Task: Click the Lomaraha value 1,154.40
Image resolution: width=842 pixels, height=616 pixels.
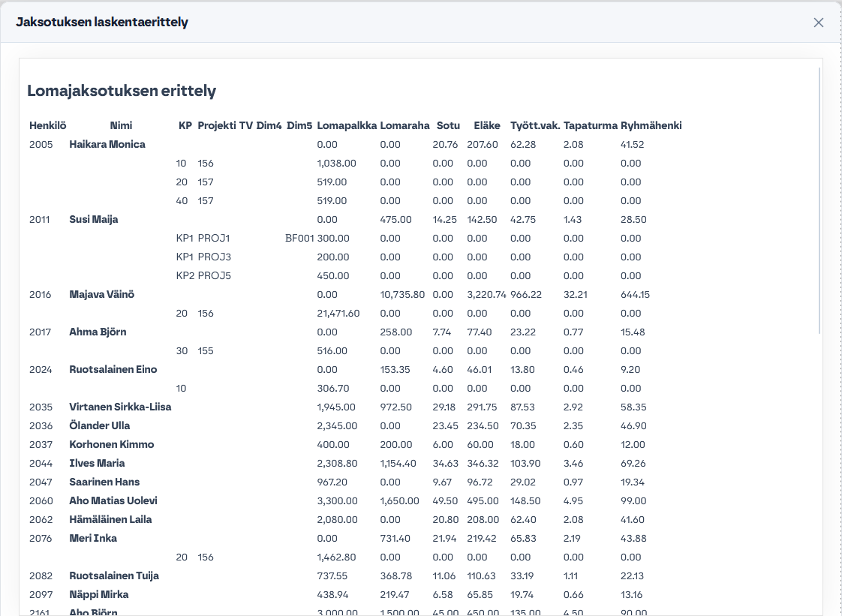Action: [x=398, y=464]
